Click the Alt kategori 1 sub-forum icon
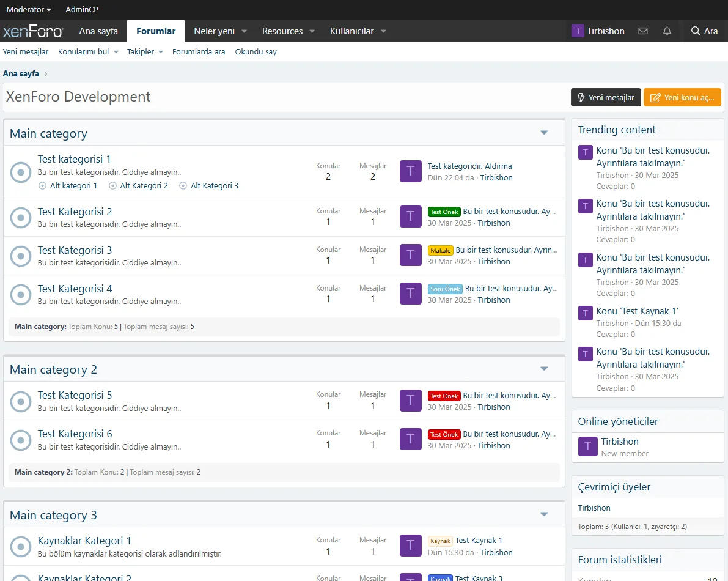This screenshot has height=581, width=728. pyautogui.click(x=42, y=186)
